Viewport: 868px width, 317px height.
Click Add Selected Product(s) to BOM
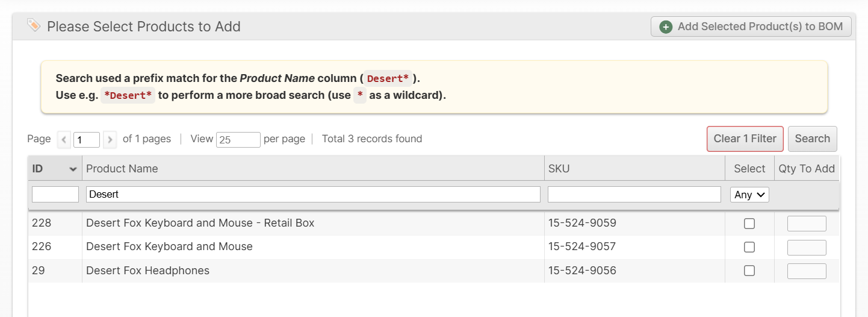coord(751,27)
